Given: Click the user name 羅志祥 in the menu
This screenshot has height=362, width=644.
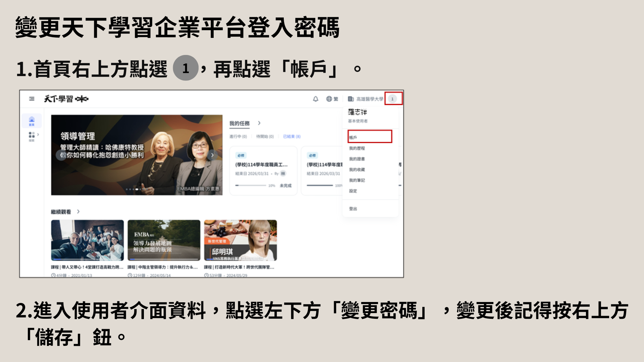Looking at the screenshot, I should click(x=358, y=112).
